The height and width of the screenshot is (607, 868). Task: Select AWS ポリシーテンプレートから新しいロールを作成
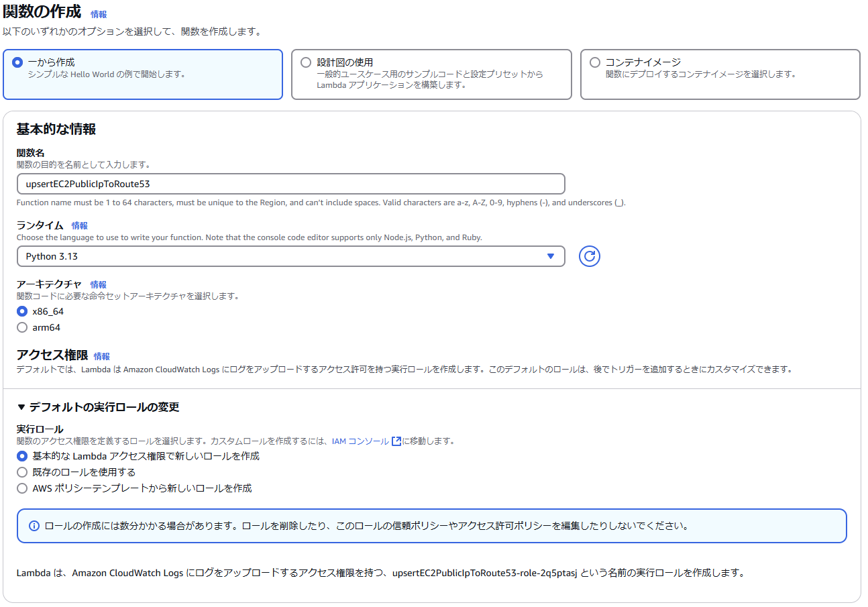22,488
